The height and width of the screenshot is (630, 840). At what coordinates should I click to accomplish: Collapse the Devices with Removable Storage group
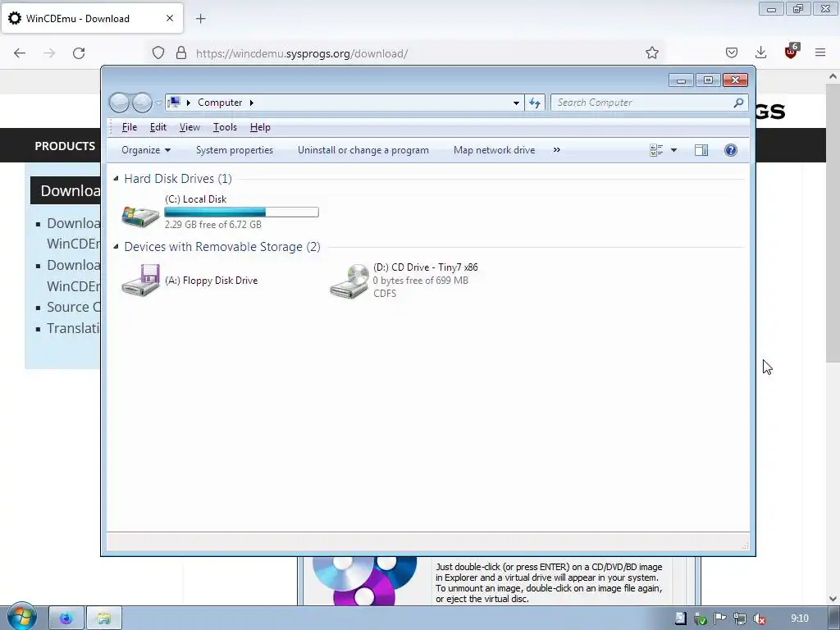point(116,246)
